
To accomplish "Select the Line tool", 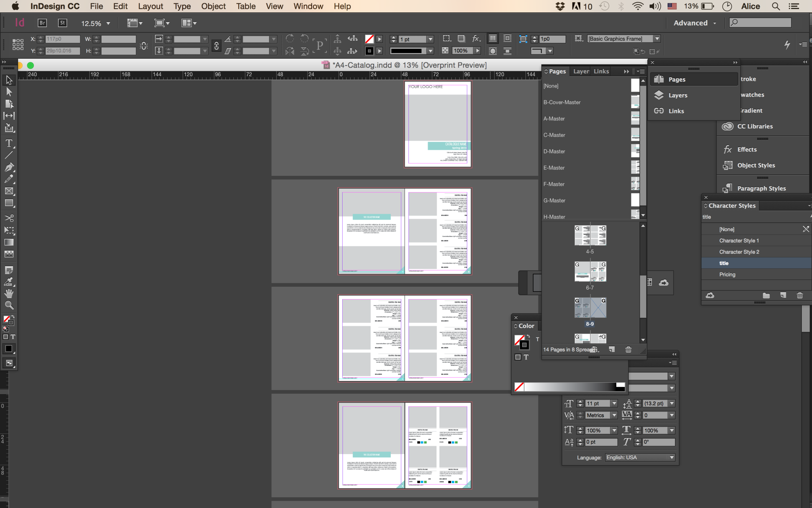I will click(9, 155).
